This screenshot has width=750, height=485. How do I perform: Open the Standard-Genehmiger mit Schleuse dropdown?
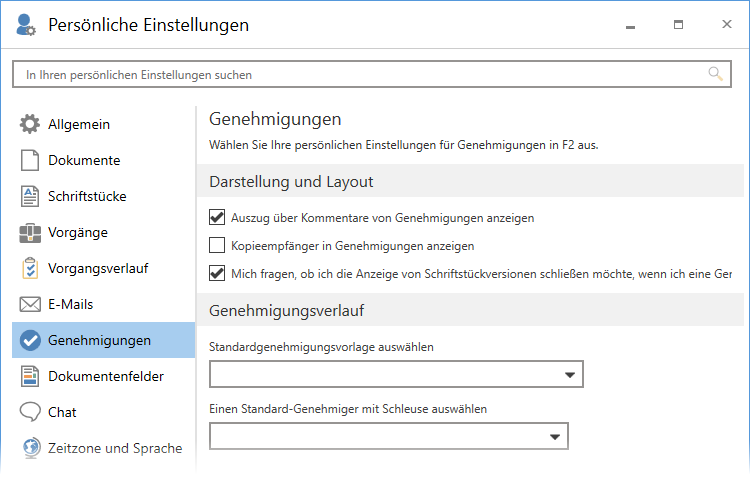(388, 436)
